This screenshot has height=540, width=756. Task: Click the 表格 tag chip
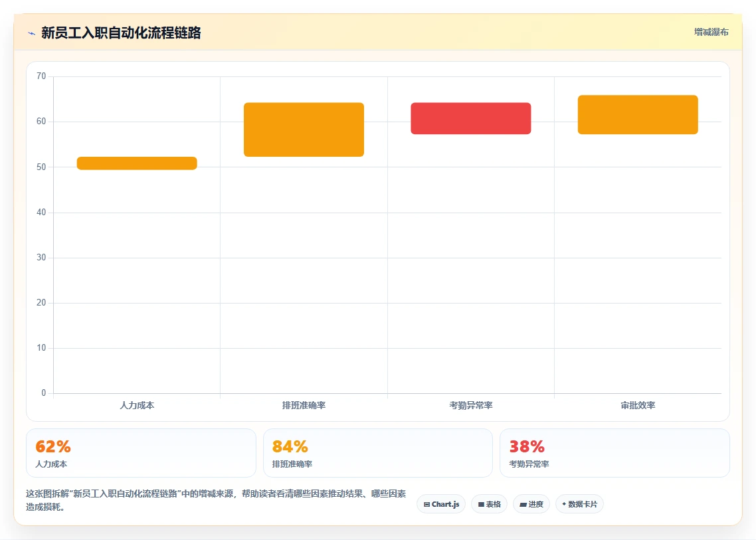tap(489, 504)
